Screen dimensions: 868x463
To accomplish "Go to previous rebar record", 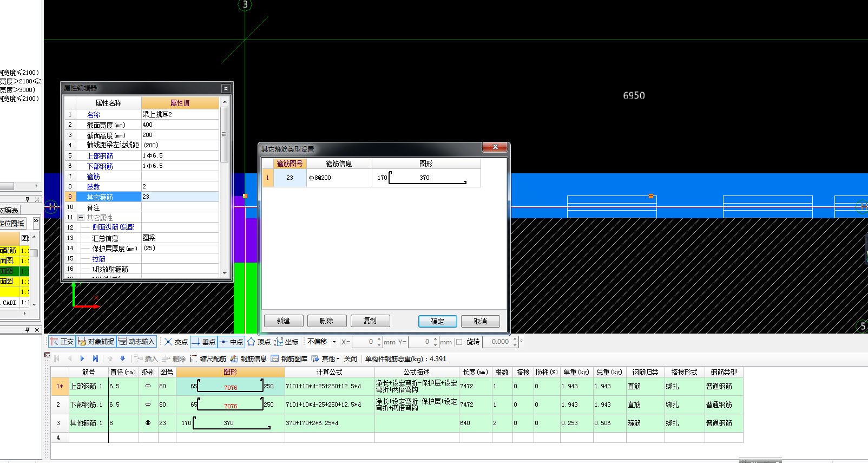I will pyautogui.click(x=70, y=358).
